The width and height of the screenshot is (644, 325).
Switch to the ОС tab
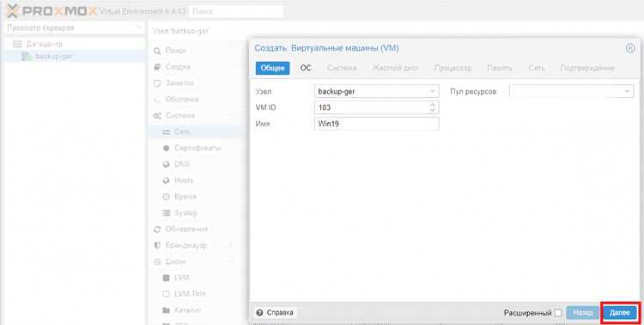coord(306,68)
